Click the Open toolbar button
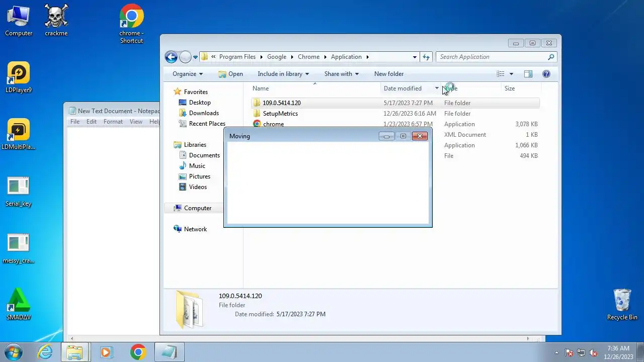Image resolution: width=644 pixels, height=362 pixels. (230, 74)
